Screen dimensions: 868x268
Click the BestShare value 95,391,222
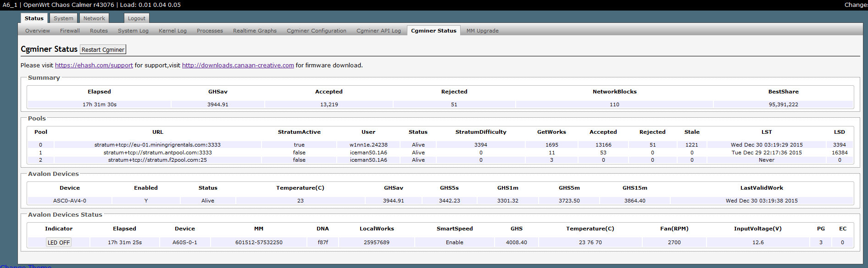coord(783,104)
